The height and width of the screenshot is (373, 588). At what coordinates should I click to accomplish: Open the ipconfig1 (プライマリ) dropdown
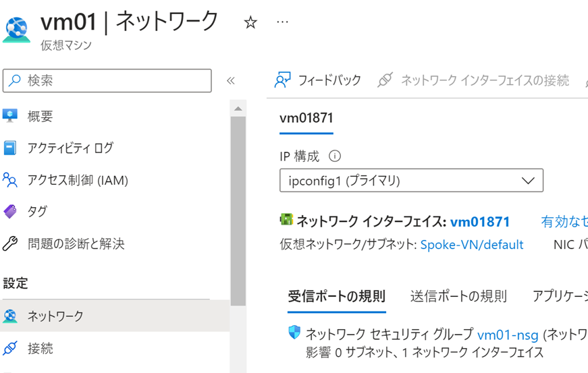[x=411, y=180]
